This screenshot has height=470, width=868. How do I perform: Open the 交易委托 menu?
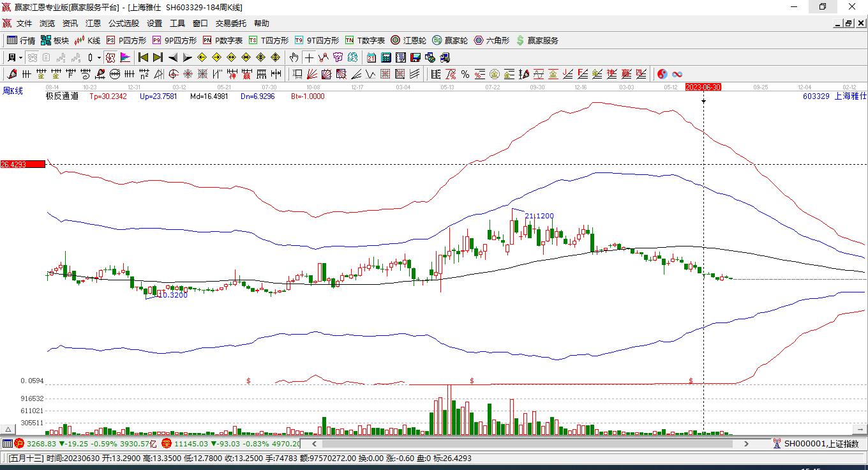tap(231, 24)
